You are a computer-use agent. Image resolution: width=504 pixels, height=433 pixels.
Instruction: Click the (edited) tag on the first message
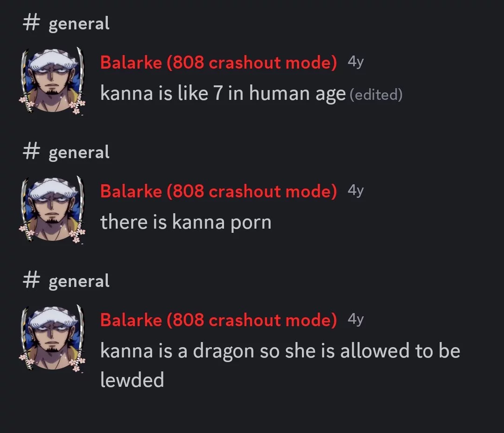pos(376,95)
